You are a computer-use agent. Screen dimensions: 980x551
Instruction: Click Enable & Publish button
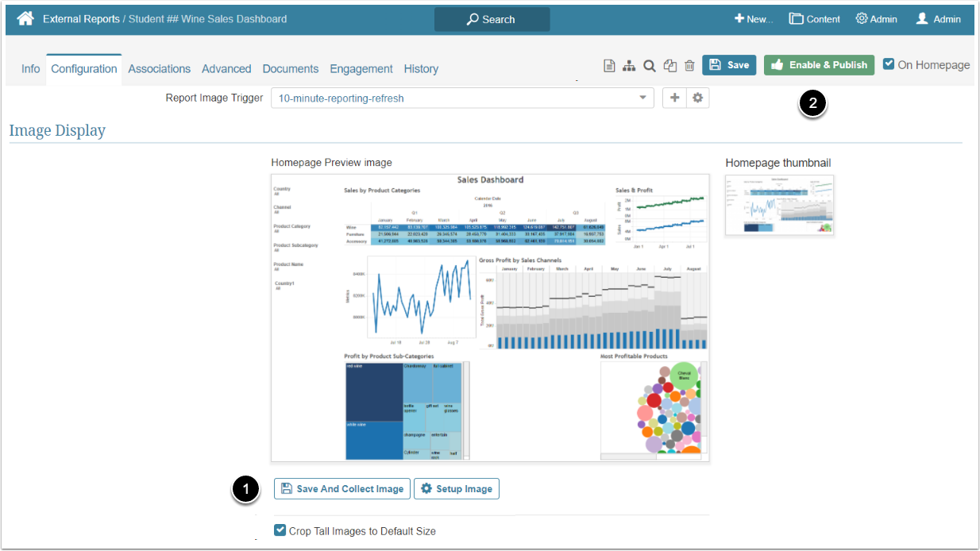pyautogui.click(x=819, y=65)
